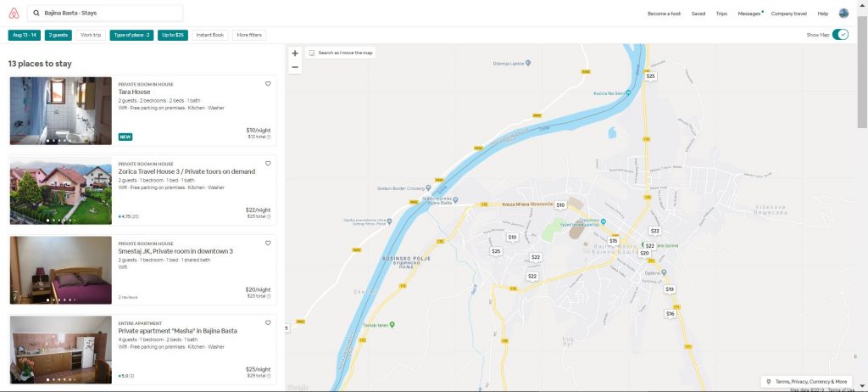The width and height of the screenshot is (868, 392).
Task: Click the More filters button
Action: [249, 35]
